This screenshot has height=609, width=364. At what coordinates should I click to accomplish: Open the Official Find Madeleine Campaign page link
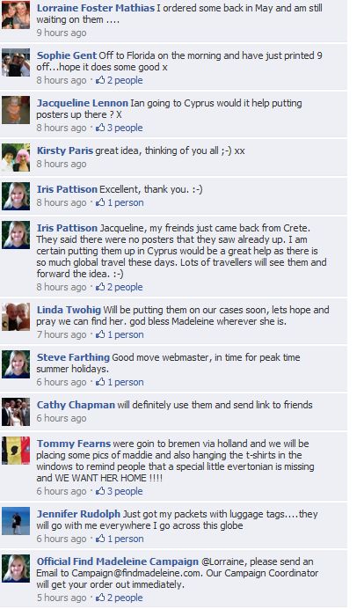pyautogui.click(x=118, y=561)
